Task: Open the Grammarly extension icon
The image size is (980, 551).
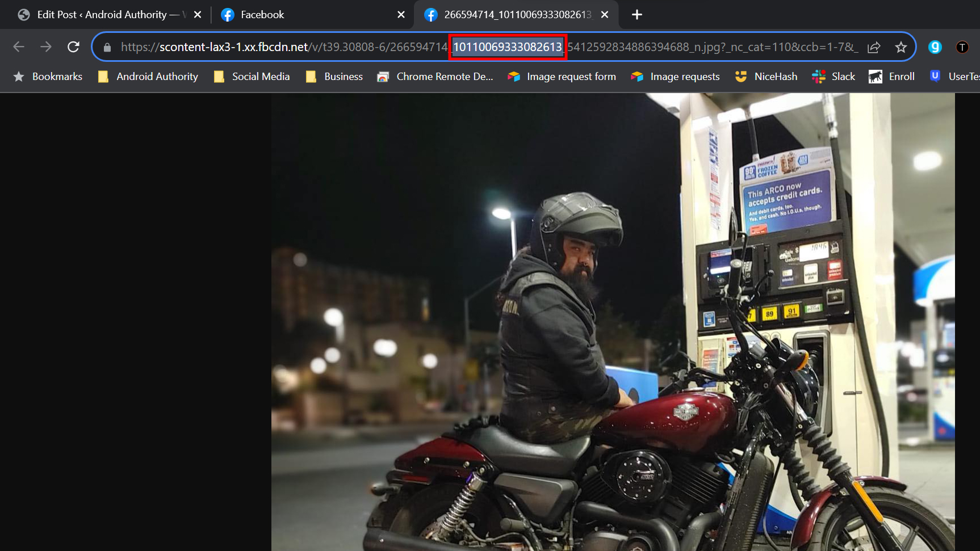Action: click(935, 47)
